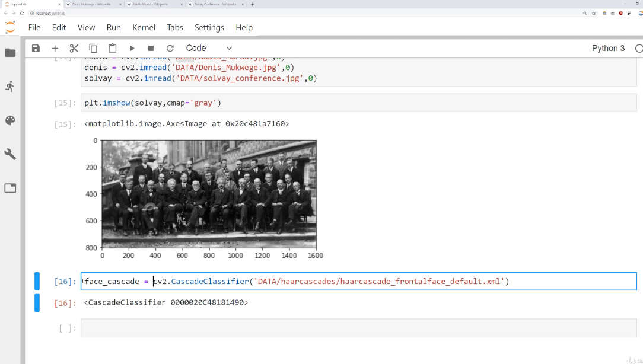The image size is (643, 364).
Task: Open the Tabs sidebar icon
Action: tap(10, 188)
